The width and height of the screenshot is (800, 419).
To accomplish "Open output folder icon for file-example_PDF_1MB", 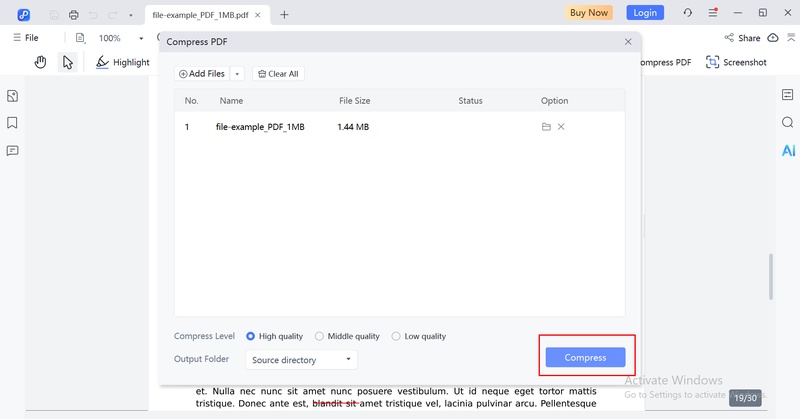I will click(x=546, y=127).
